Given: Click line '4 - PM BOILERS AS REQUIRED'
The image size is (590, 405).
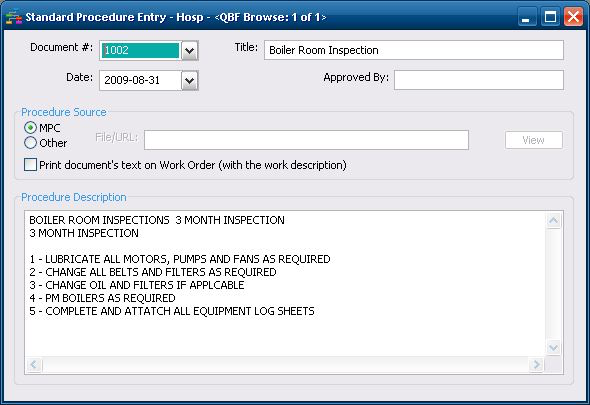Looking at the screenshot, I should tap(102, 298).
